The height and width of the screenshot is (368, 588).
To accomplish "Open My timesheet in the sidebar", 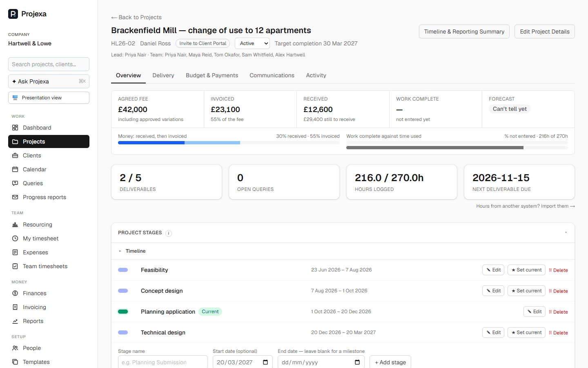I will (x=49, y=238).
